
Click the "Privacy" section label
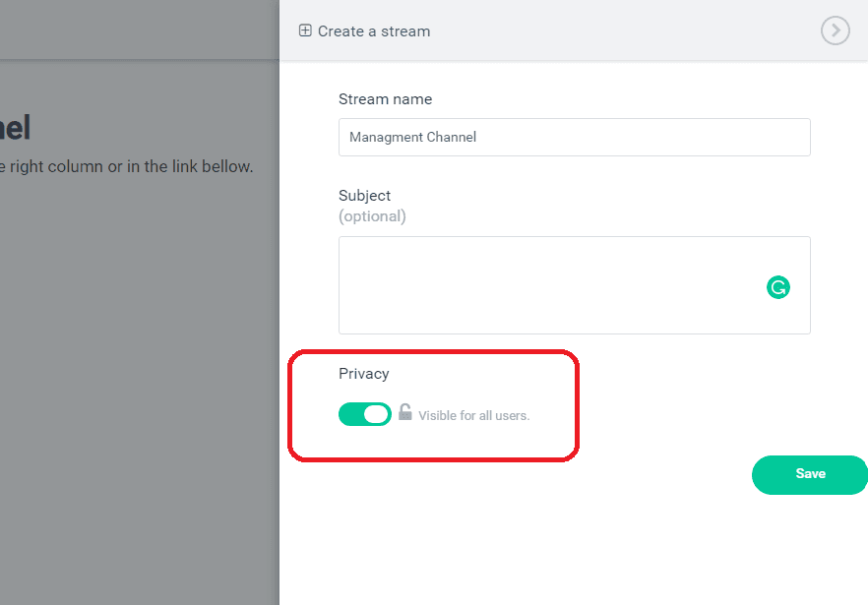[x=363, y=374]
